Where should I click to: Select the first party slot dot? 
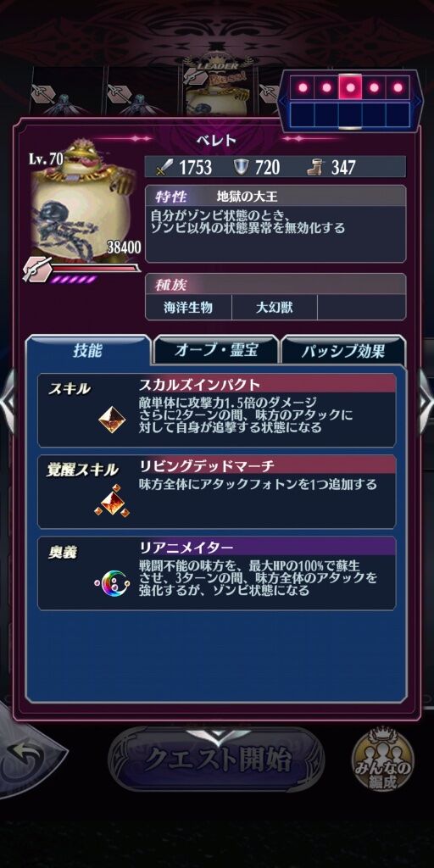(303, 87)
